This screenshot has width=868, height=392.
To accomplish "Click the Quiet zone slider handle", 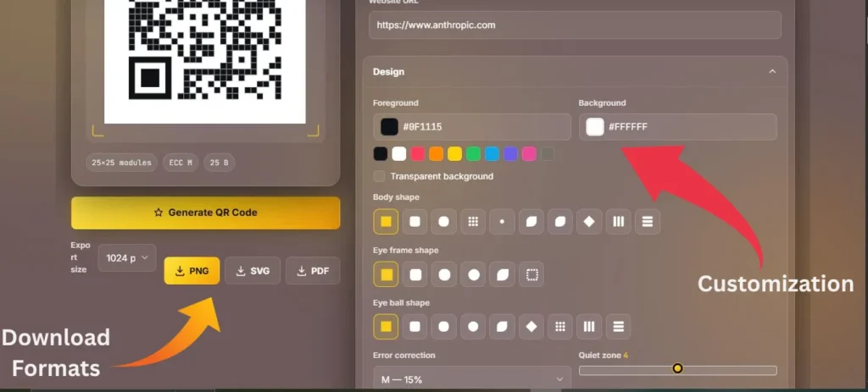I will (x=677, y=368).
